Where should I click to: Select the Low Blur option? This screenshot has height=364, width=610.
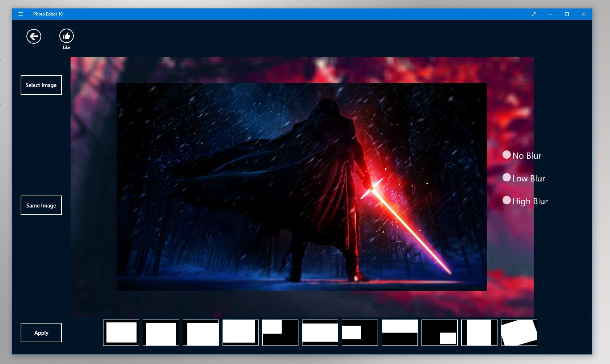(524, 178)
